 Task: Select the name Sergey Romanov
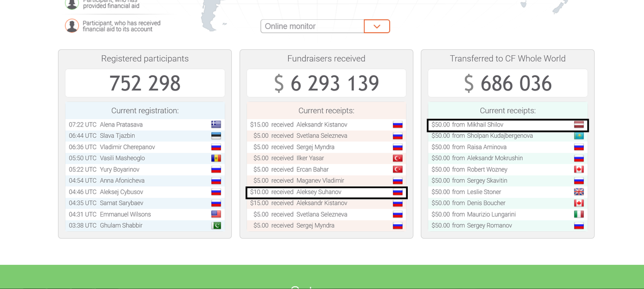click(489, 226)
